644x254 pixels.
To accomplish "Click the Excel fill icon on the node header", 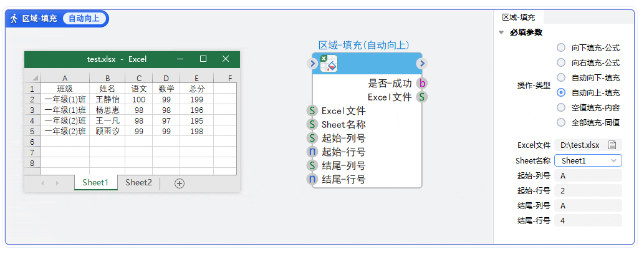I will pos(329,63).
